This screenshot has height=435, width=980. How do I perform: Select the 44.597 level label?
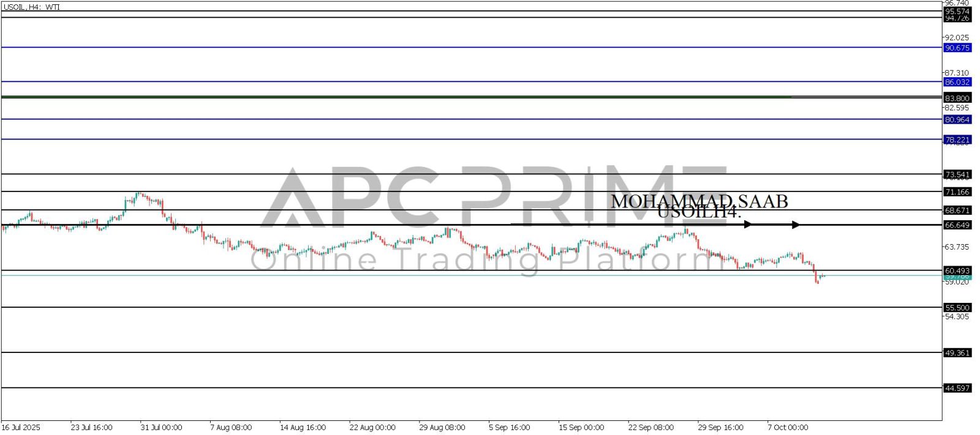tap(957, 389)
